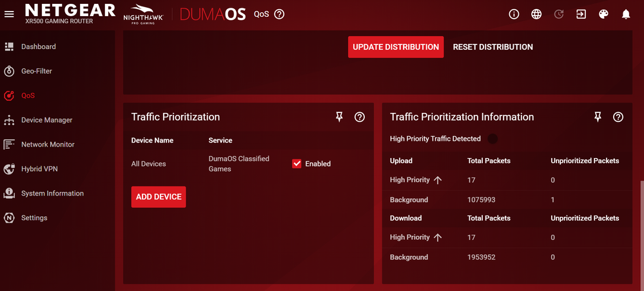Pin the Traffic Prioritization panel
The image size is (644, 291).
click(x=339, y=117)
